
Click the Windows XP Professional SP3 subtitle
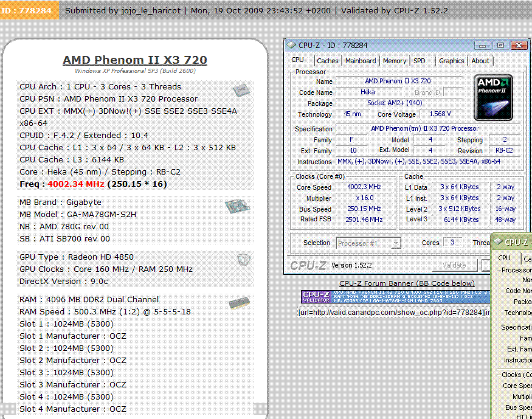[135, 71]
